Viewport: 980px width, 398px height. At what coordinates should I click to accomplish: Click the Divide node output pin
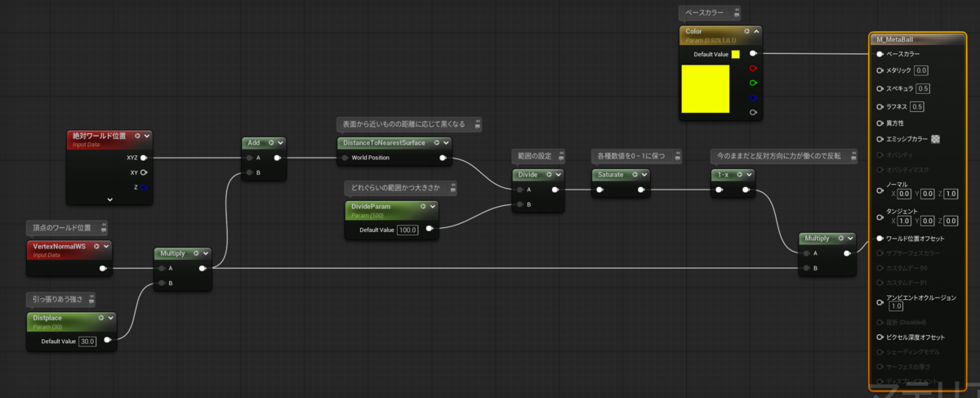click(555, 190)
